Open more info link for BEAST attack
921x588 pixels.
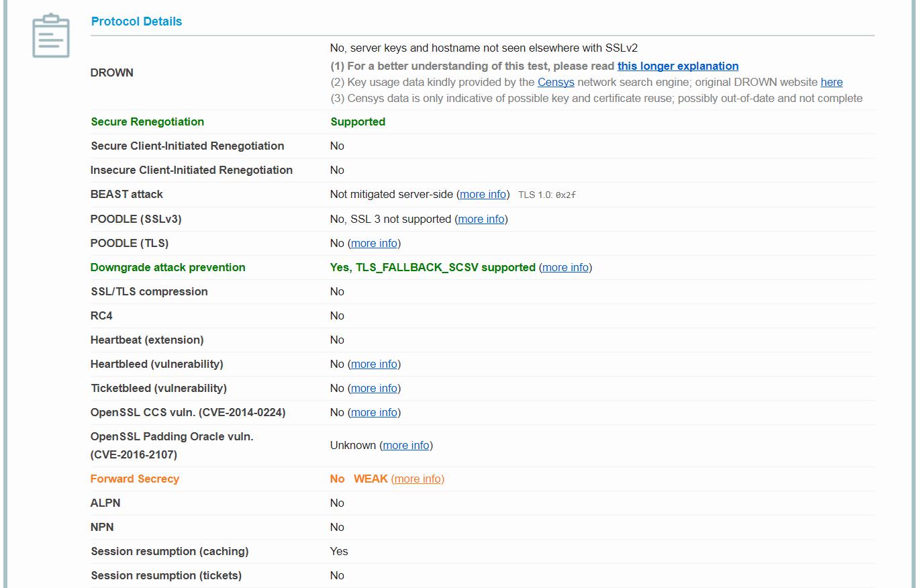[483, 194]
